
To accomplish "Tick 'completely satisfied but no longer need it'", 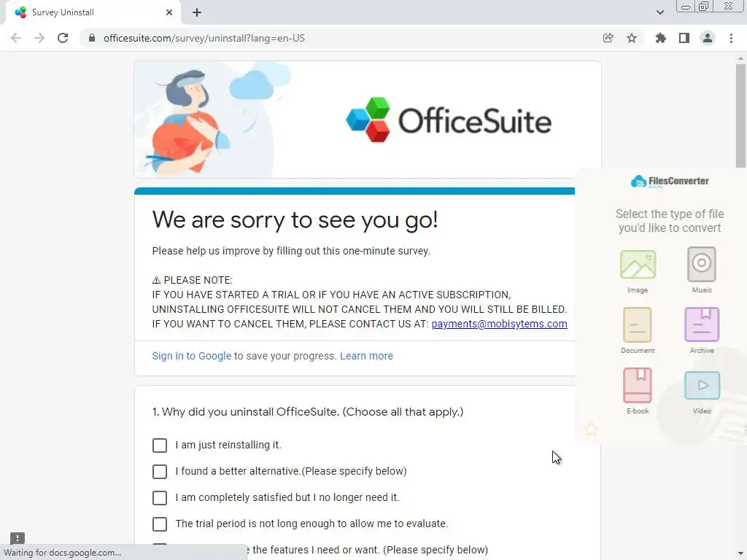I will click(160, 497).
